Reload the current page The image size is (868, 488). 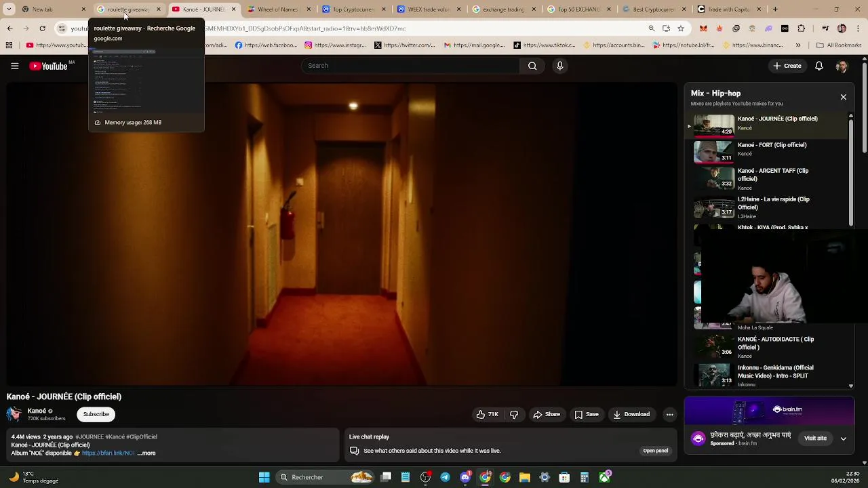tap(42, 28)
